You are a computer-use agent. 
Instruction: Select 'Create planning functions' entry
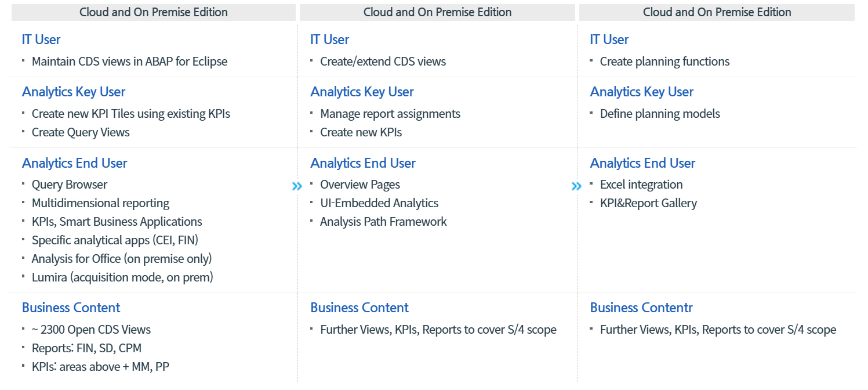tap(664, 62)
